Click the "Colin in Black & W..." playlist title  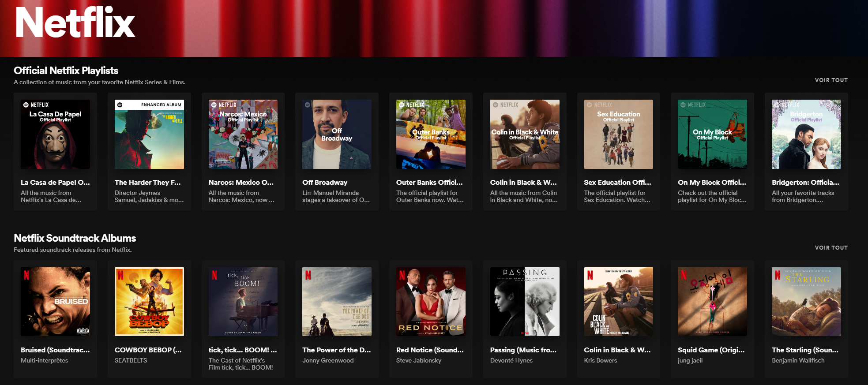click(523, 183)
